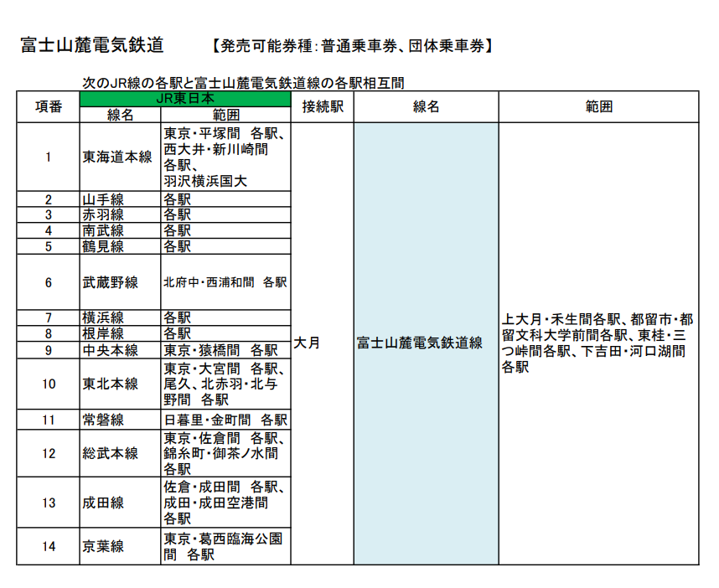Click 線名 sub-header under JR東日本
719x588 pixels.
(120, 115)
